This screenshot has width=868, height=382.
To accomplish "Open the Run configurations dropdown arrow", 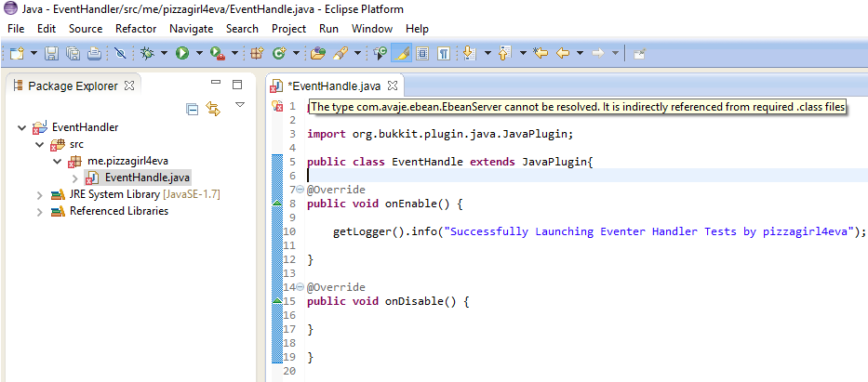I will [x=199, y=54].
